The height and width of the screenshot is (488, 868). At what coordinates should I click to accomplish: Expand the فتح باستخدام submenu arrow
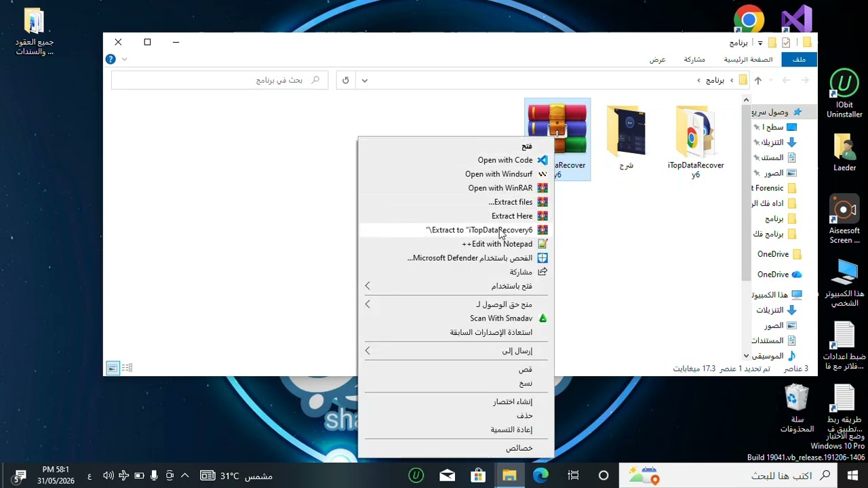pos(368,286)
